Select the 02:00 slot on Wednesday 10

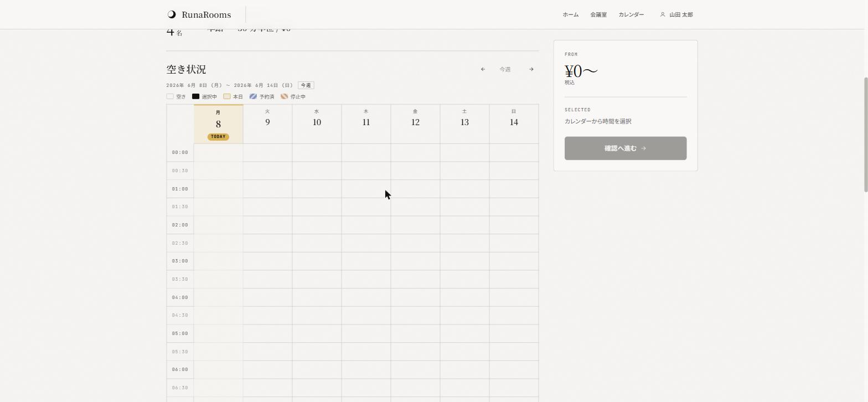click(317, 225)
